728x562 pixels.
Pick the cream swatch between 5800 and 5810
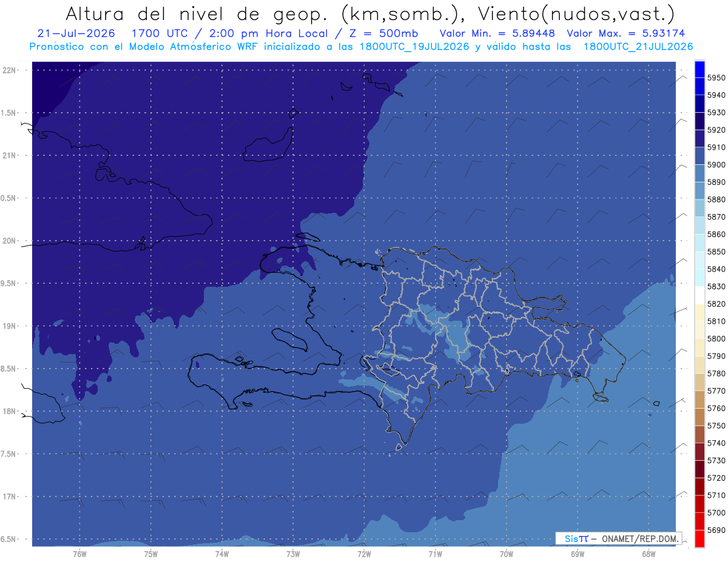[699, 330]
